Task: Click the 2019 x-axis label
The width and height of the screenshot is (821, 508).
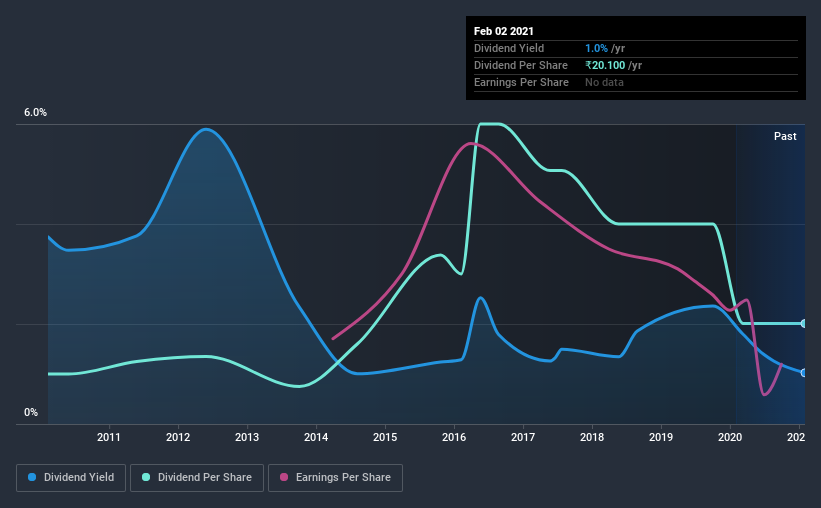Action: pyautogui.click(x=661, y=437)
